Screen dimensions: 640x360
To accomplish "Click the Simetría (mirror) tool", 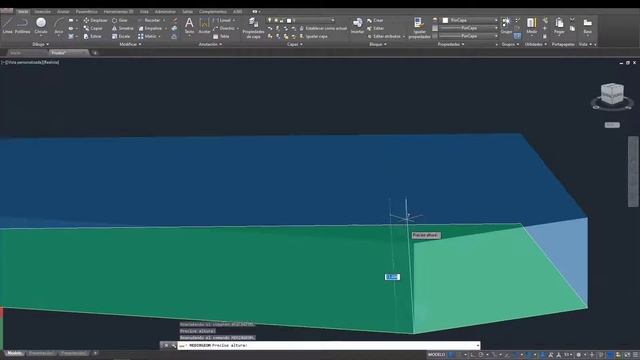I will [122, 28].
